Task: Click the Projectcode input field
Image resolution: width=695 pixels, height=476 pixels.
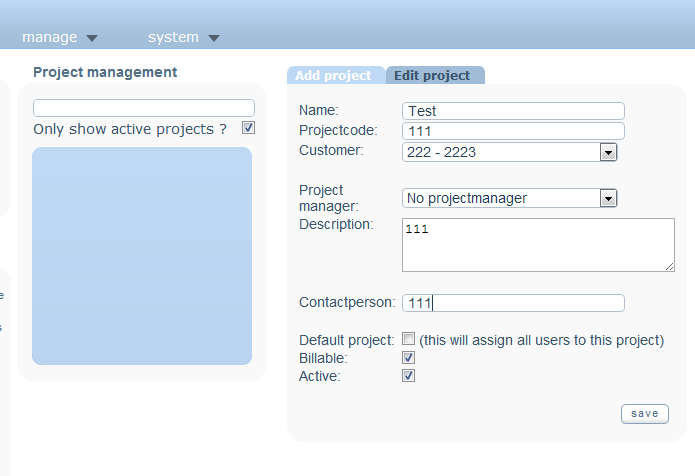Action: [513, 131]
